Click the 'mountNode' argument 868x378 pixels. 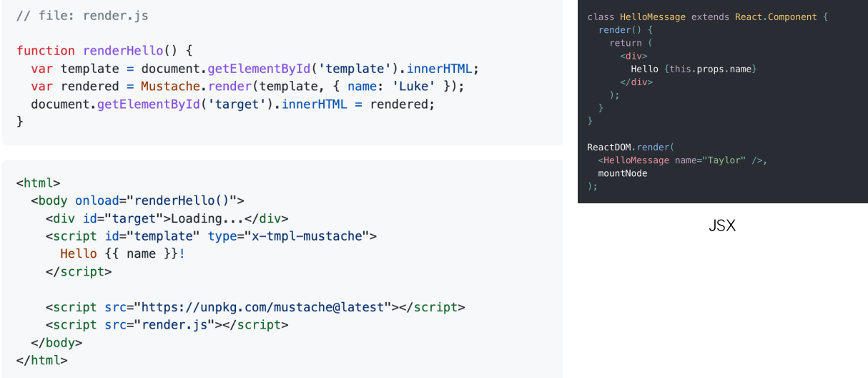tap(623, 173)
